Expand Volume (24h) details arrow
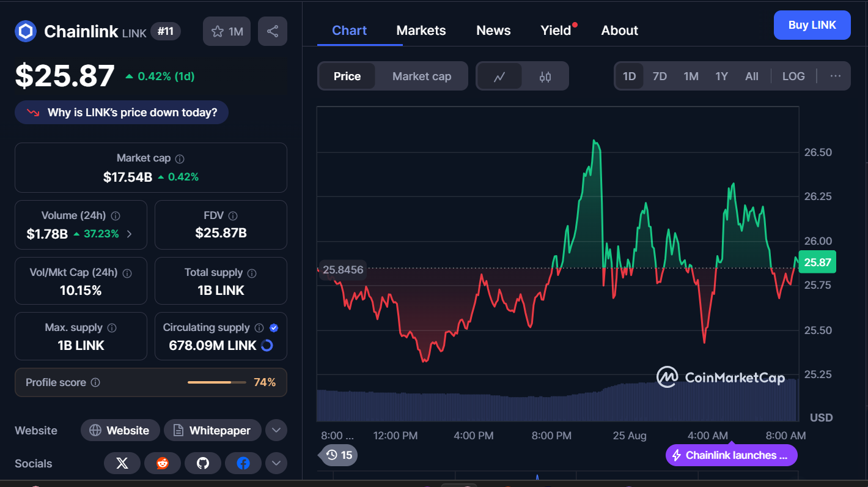This screenshot has height=487, width=868. click(129, 234)
